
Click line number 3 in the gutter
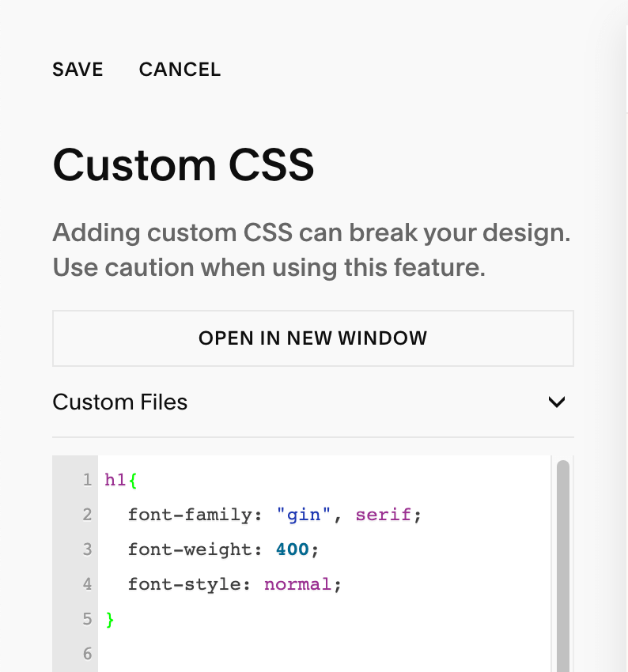(x=87, y=549)
